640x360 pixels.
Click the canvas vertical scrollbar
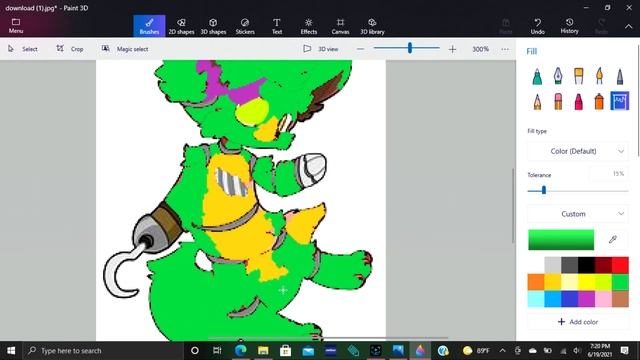pyautogui.click(x=513, y=206)
